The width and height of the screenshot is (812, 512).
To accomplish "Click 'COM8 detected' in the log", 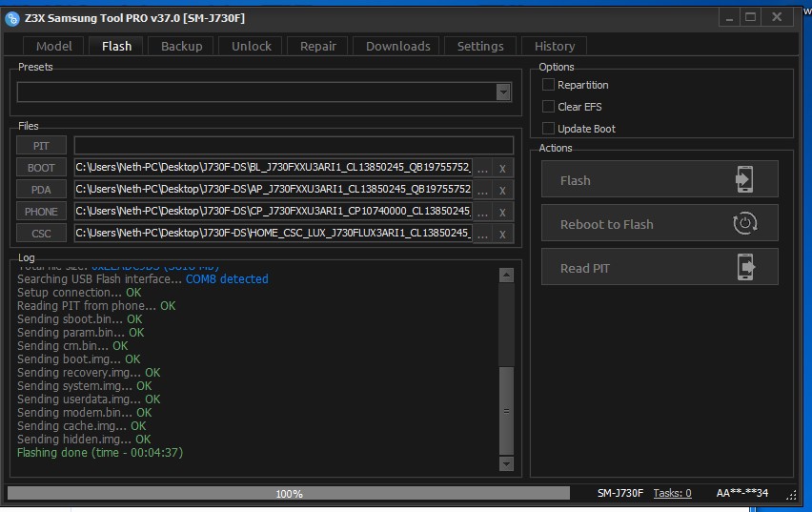I will coord(227,279).
